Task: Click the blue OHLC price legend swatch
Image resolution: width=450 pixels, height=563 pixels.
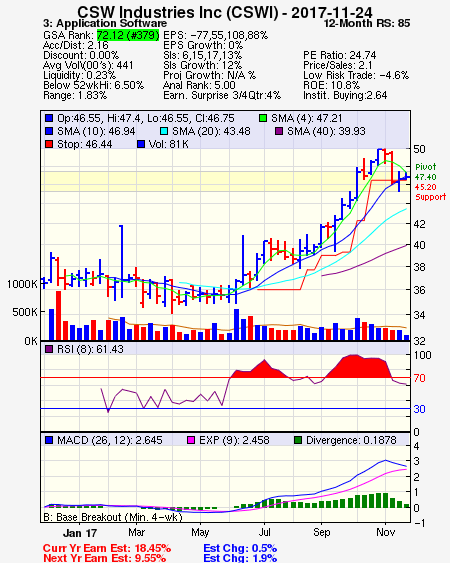Action: tap(49, 118)
